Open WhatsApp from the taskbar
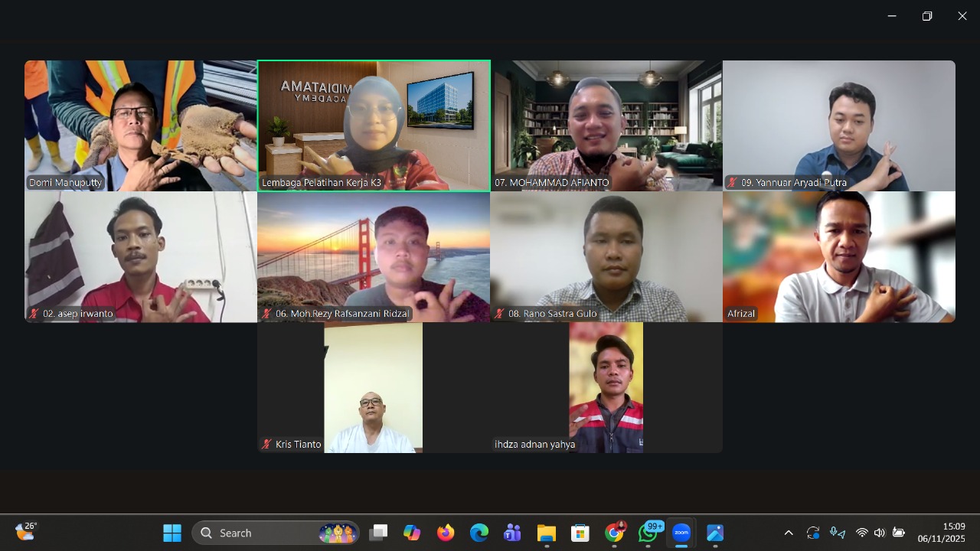The image size is (980, 551). 648,533
